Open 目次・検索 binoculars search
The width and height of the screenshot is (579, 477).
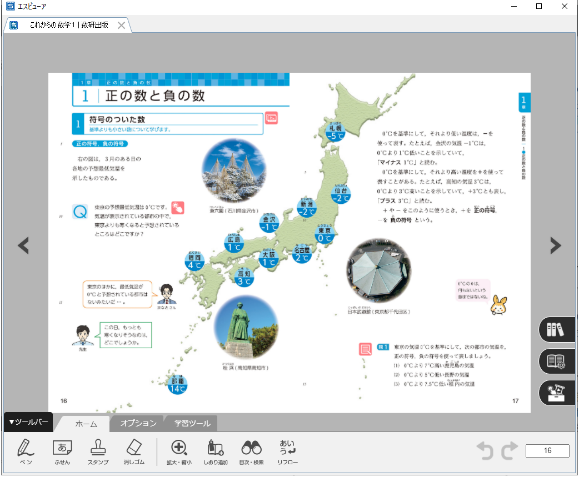(x=251, y=451)
